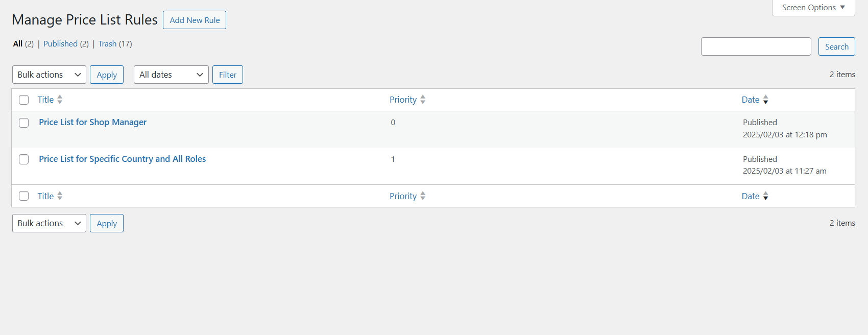Click sort arrow beside top Date header

765,100
